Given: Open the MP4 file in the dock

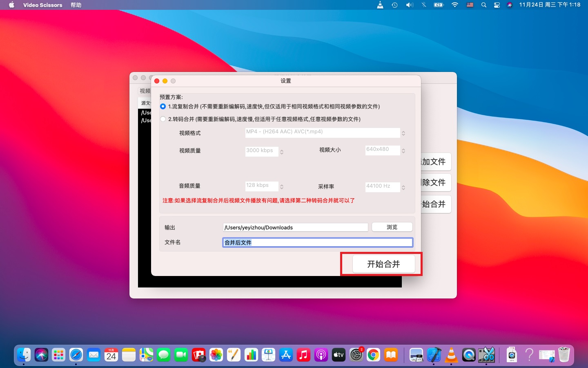Looking at the screenshot, I should coord(512,355).
